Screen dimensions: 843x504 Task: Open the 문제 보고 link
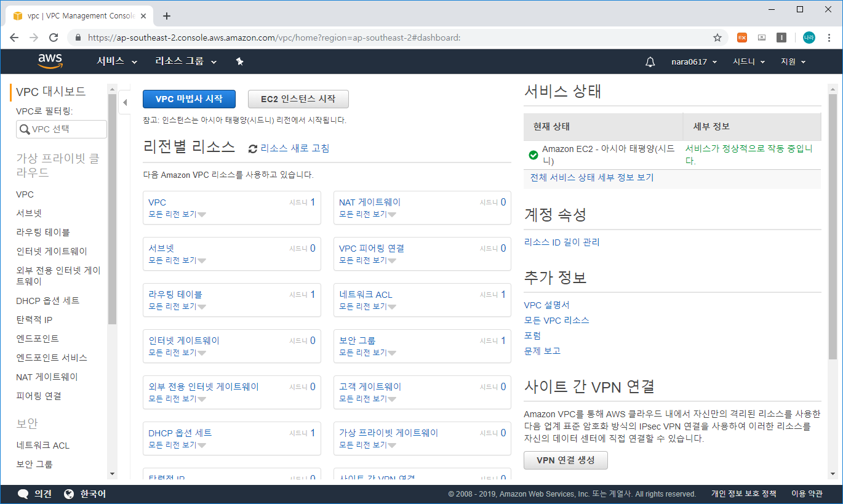542,351
